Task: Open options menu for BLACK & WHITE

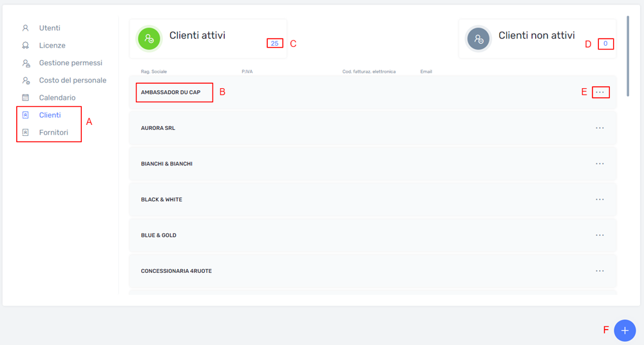Action: [x=600, y=200]
